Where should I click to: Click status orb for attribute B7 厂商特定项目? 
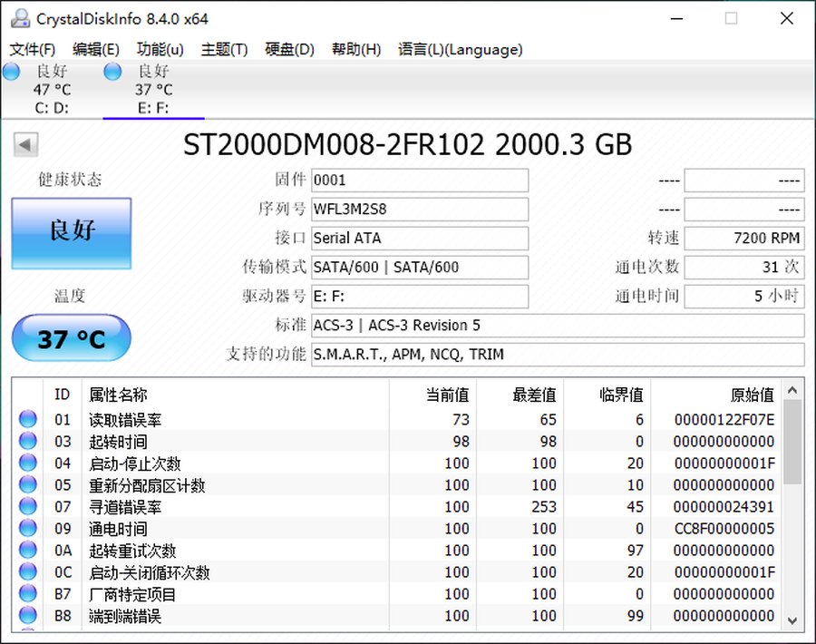pos(28,594)
